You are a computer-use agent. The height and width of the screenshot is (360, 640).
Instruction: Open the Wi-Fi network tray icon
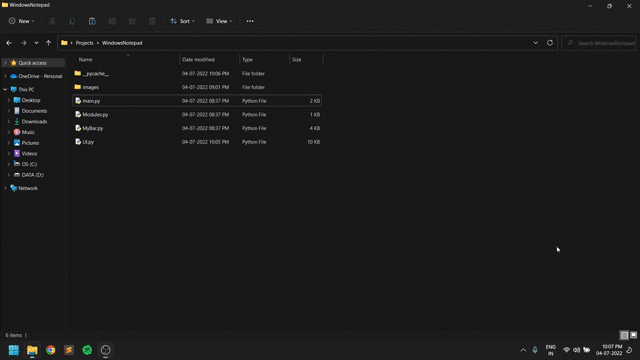coord(567,350)
